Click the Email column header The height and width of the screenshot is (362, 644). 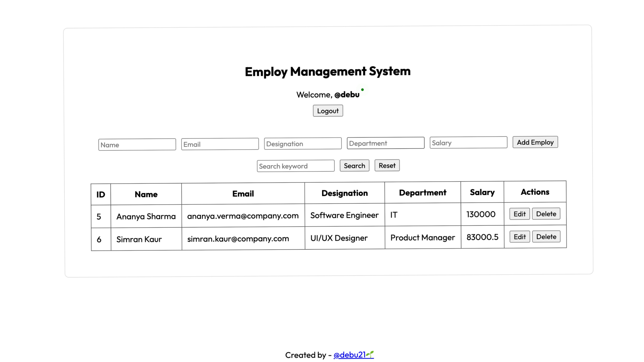pos(243,194)
